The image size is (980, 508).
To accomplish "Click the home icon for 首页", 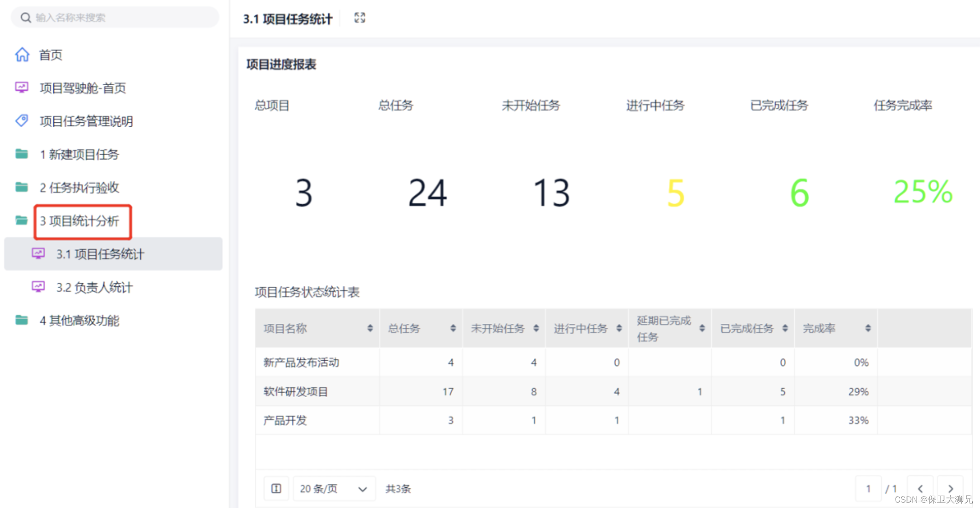I will (x=22, y=55).
